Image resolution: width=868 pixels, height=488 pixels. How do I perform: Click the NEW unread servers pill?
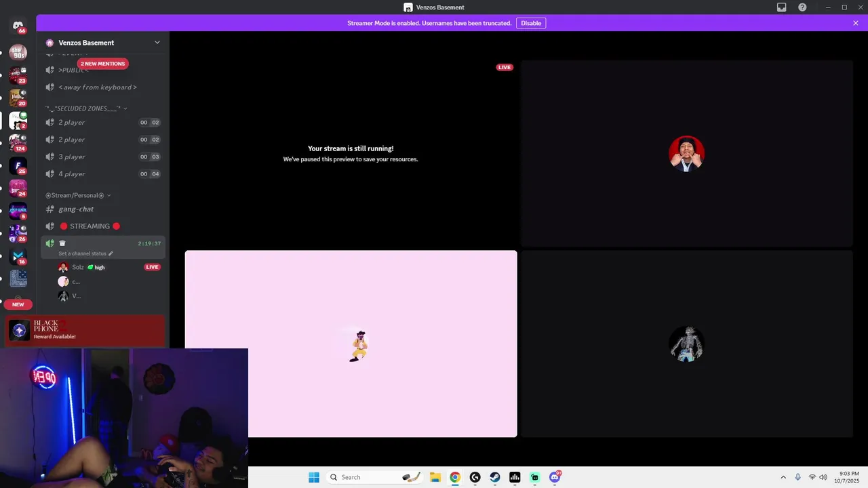point(18,304)
